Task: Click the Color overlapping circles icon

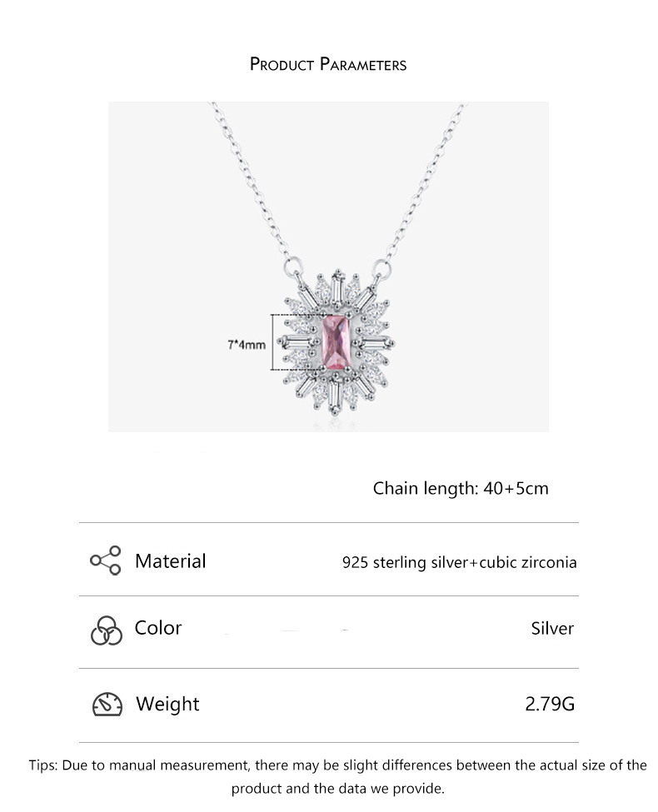Action: click(107, 630)
